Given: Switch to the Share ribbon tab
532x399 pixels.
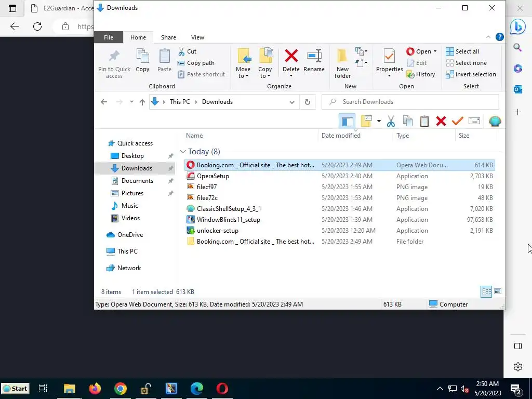Looking at the screenshot, I should pos(169,37).
